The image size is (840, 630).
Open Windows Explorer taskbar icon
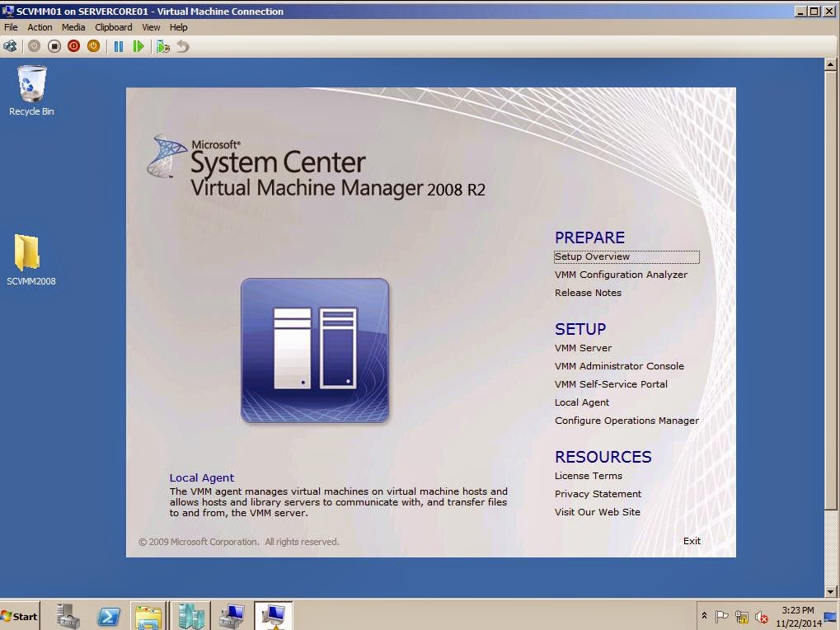point(148,616)
